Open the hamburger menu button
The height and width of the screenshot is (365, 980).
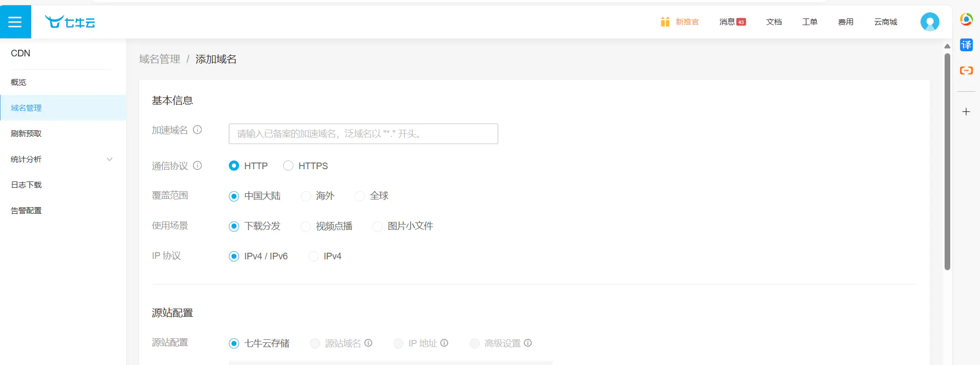15,22
